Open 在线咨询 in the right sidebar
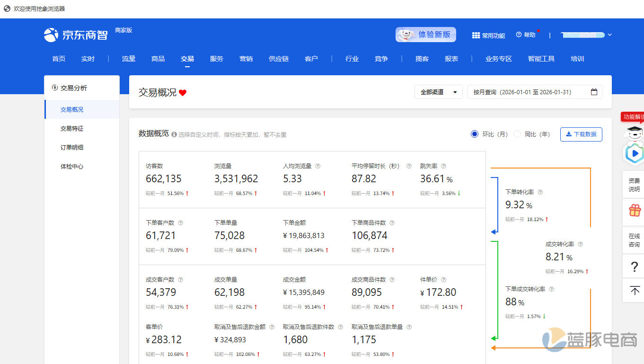 click(634, 240)
